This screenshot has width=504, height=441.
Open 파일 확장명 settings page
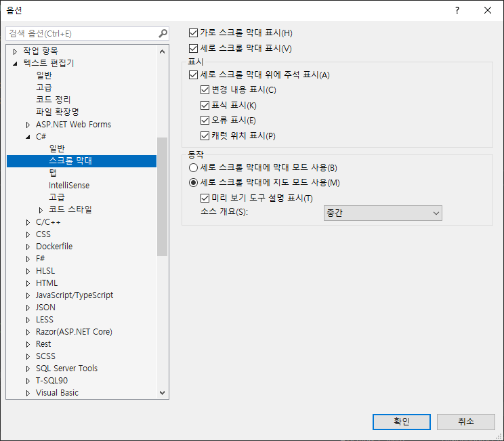[58, 112]
